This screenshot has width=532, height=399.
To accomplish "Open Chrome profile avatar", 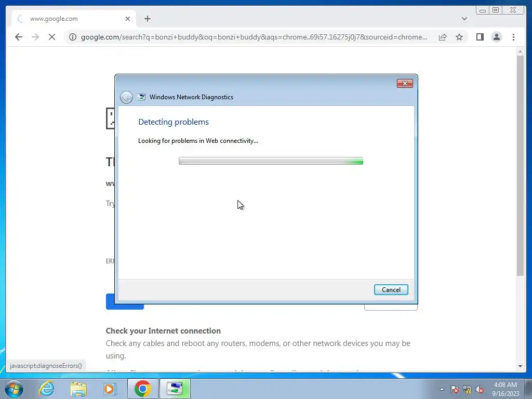I will click(x=496, y=37).
